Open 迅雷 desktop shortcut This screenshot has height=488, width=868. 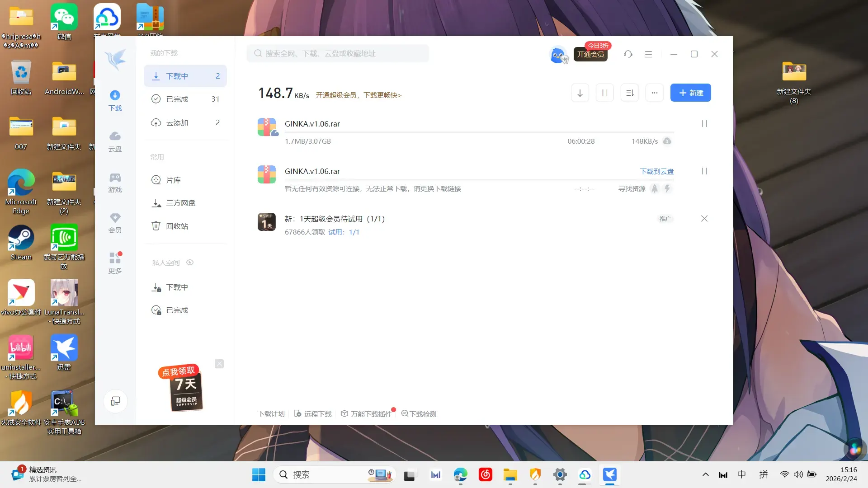[64, 353]
